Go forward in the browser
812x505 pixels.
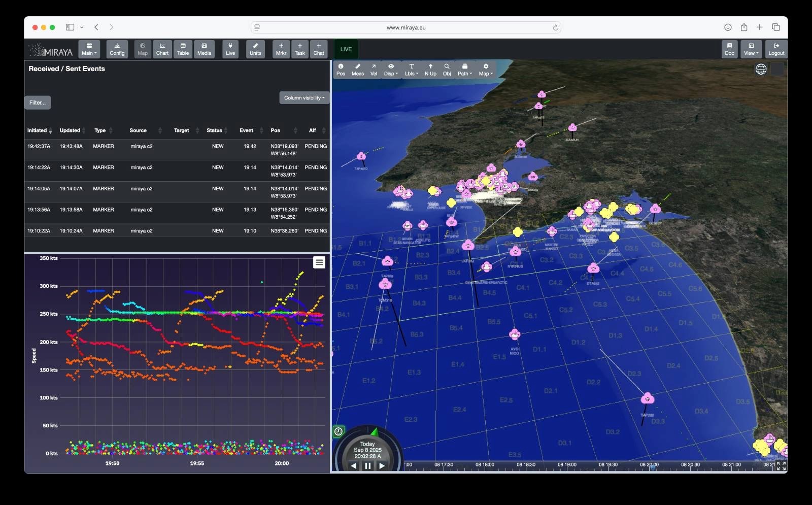coord(112,27)
